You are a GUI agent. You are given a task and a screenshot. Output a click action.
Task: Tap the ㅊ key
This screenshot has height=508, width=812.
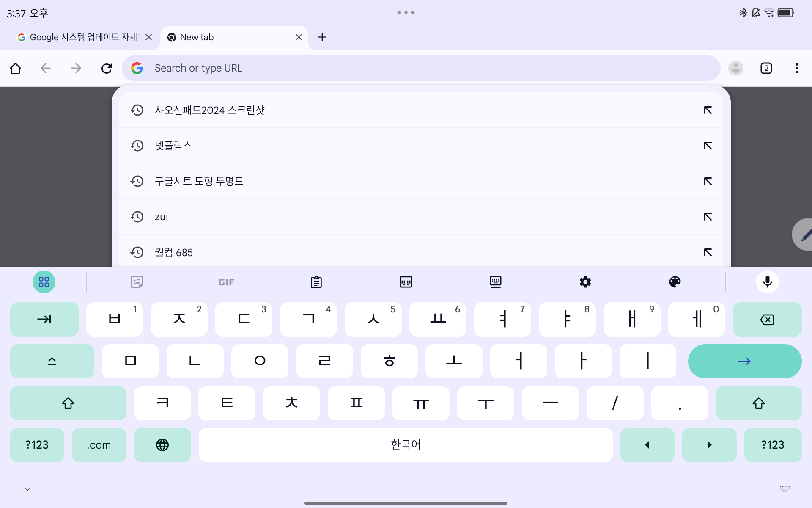[292, 403]
